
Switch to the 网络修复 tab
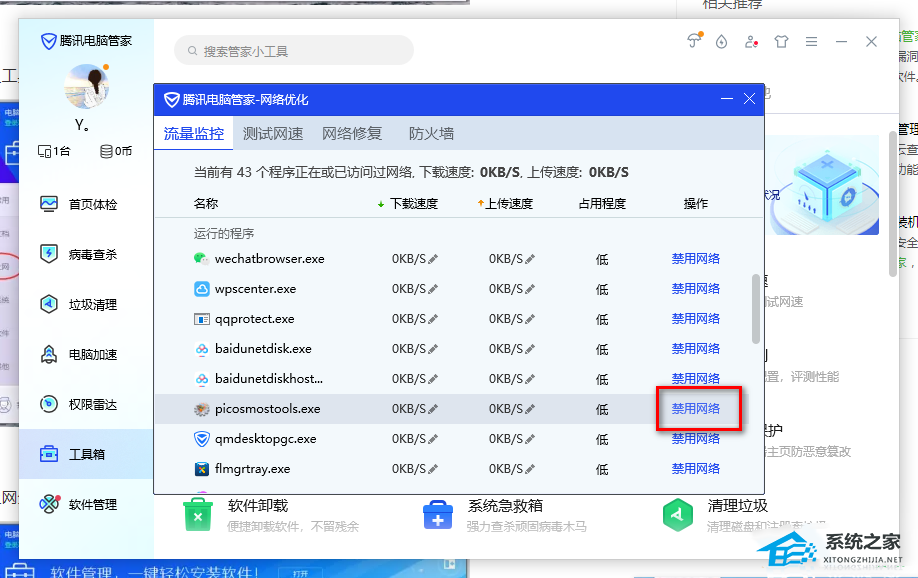[x=352, y=134]
